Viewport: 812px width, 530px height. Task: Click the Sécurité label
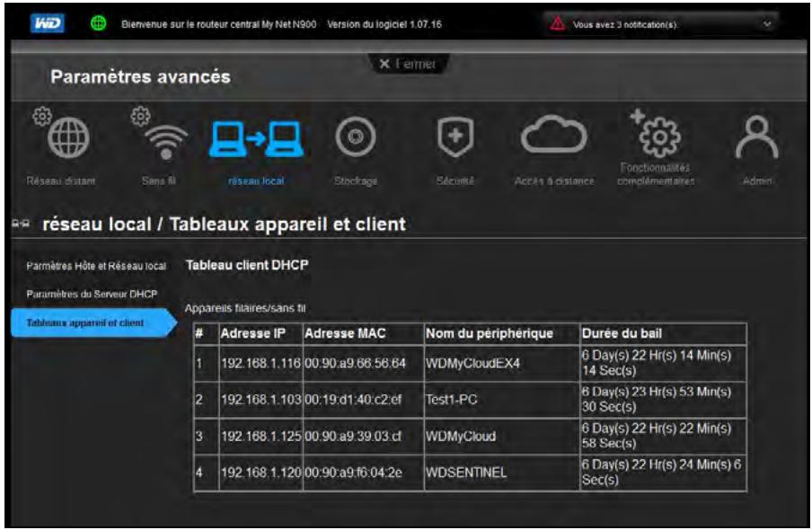(455, 181)
